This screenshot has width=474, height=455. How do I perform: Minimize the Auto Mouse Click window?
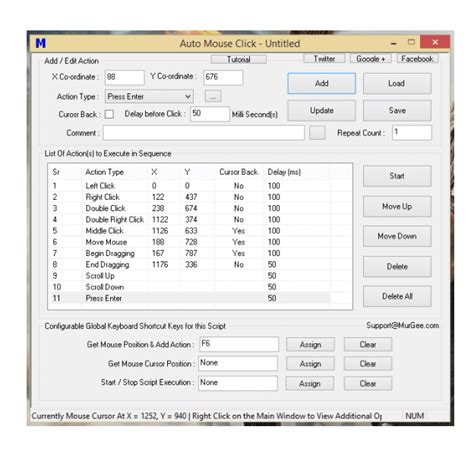pos(394,43)
